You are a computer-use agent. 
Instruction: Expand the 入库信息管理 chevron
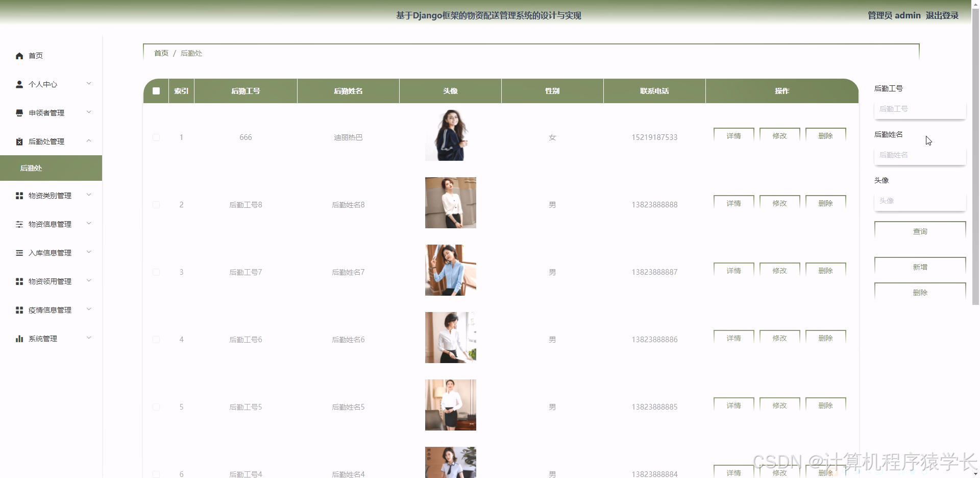click(x=89, y=252)
